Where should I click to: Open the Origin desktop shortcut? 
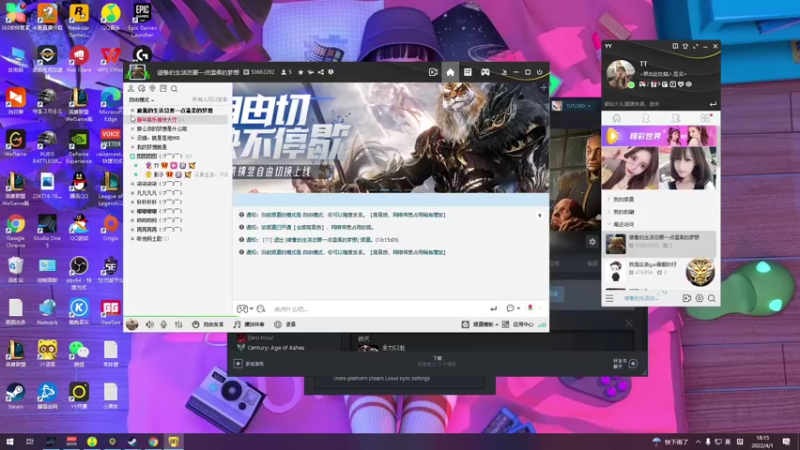click(x=110, y=228)
